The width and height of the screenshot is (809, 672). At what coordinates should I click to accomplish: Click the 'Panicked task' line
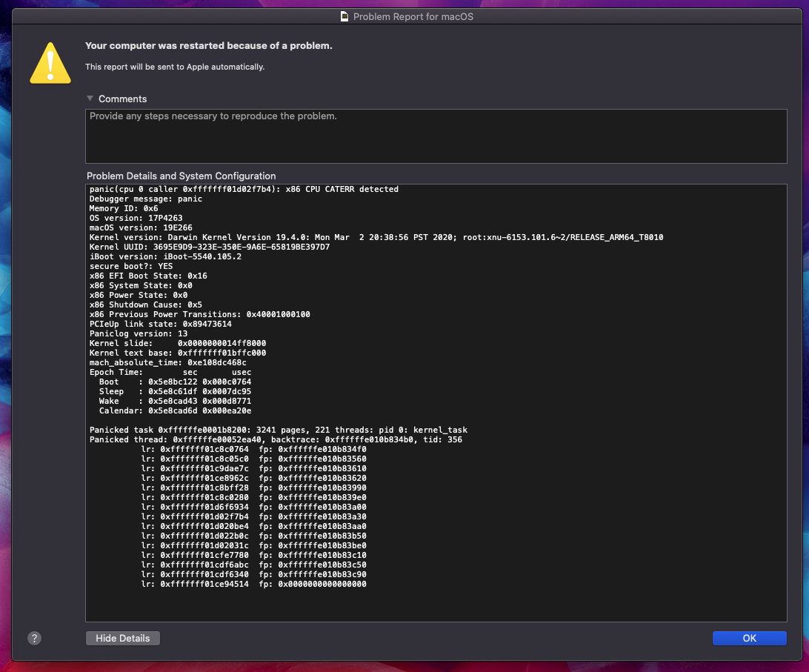(278, 430)
